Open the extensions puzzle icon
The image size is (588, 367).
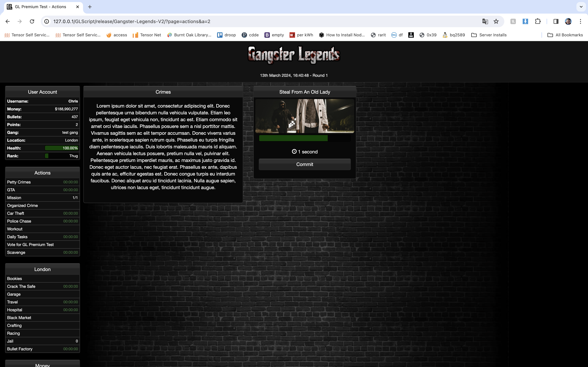[538, 21]
